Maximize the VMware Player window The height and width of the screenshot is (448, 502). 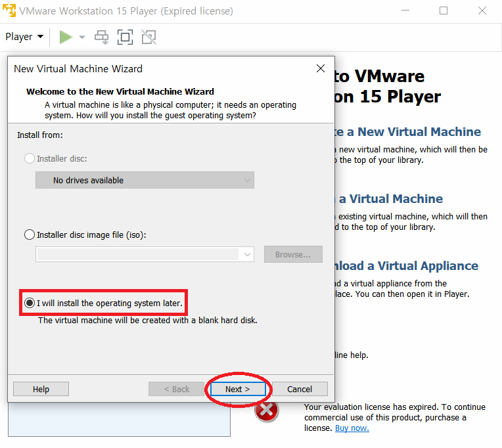tap(444, 11)
